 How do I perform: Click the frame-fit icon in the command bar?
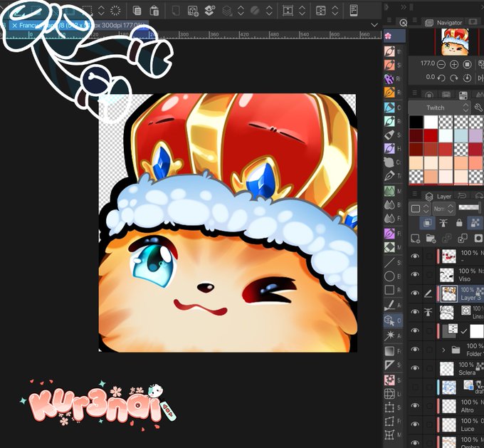tap(288, 11)
